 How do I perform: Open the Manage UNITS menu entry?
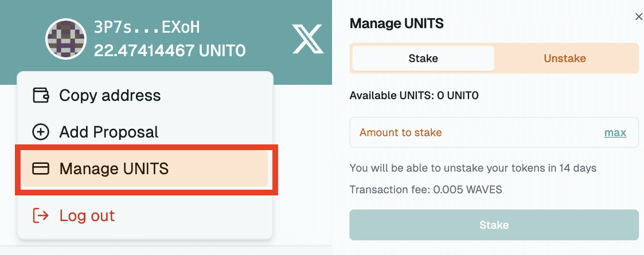145,169
